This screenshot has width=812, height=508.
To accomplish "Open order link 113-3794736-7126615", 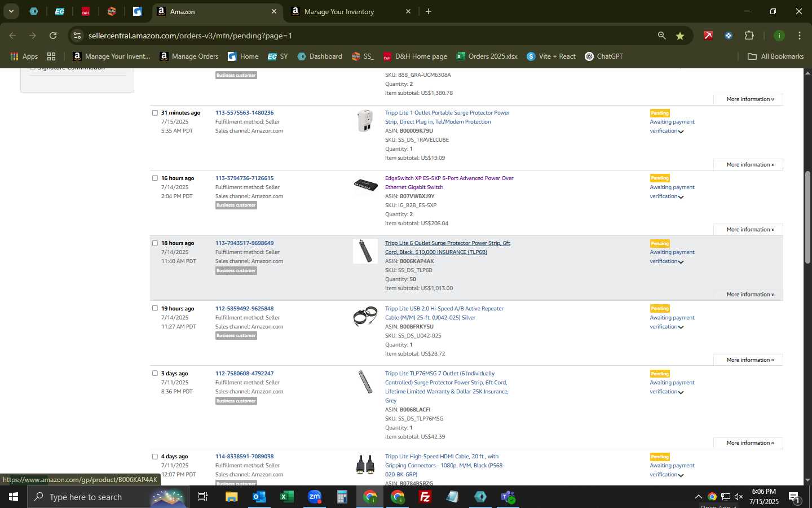I will [244, 178].
